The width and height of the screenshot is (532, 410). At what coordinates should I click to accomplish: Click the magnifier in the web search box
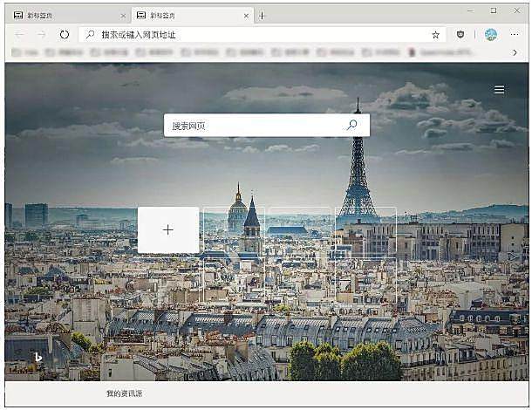(x=351, y=126)
